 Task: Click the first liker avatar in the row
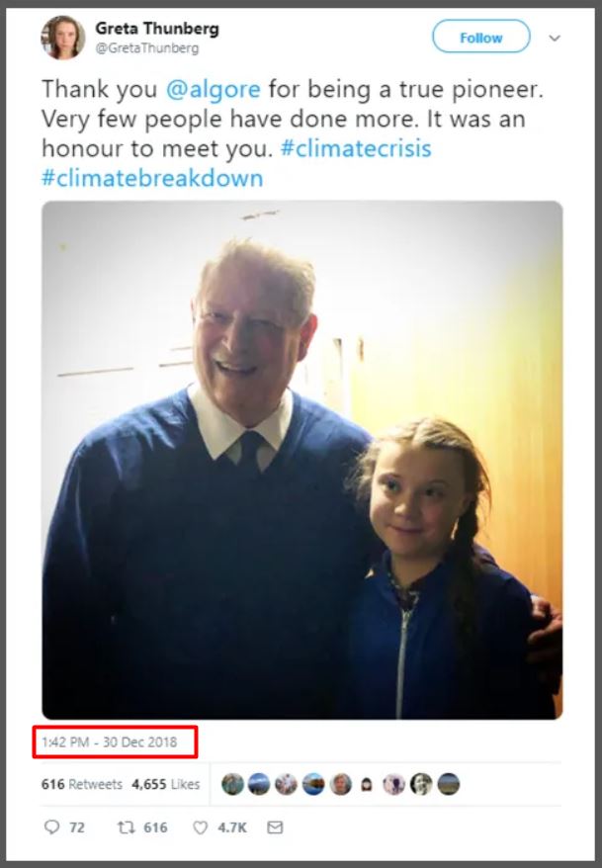(x=232, y=784)
